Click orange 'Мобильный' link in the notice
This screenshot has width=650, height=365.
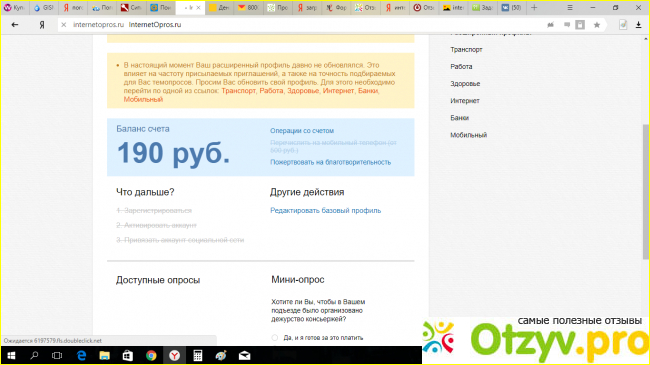tap(143, 100)
